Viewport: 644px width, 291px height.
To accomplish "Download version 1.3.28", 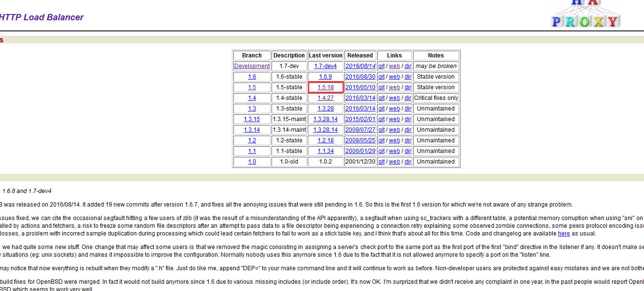I will (x=326, y=109).
